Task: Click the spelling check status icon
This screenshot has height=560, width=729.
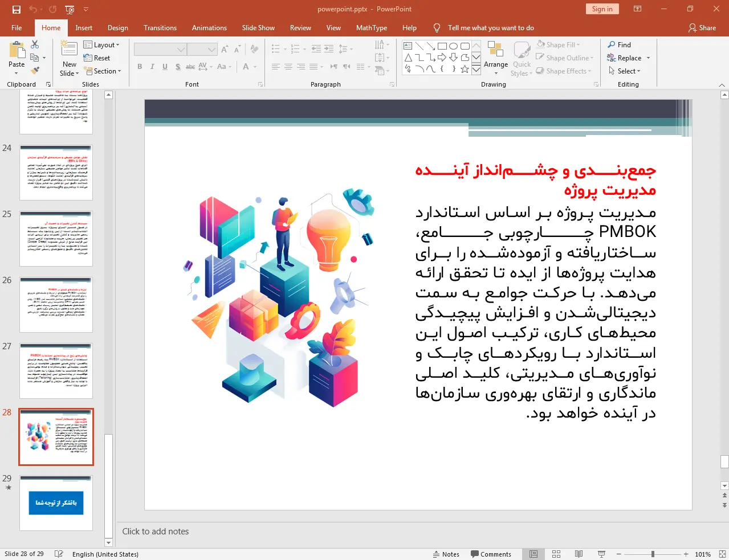Action: pos(59,554)
